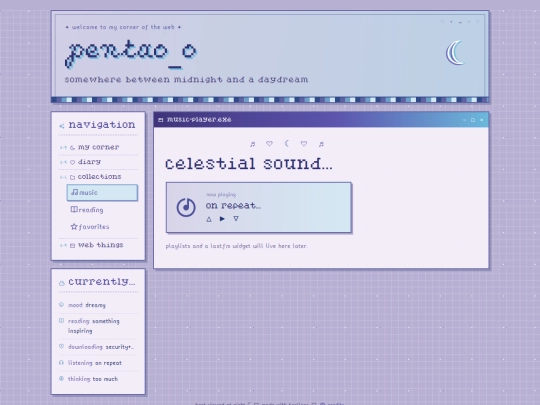This screenshot has width=540, height=405.
Task: Click the 'now playing' label
Action: point(221,195)
